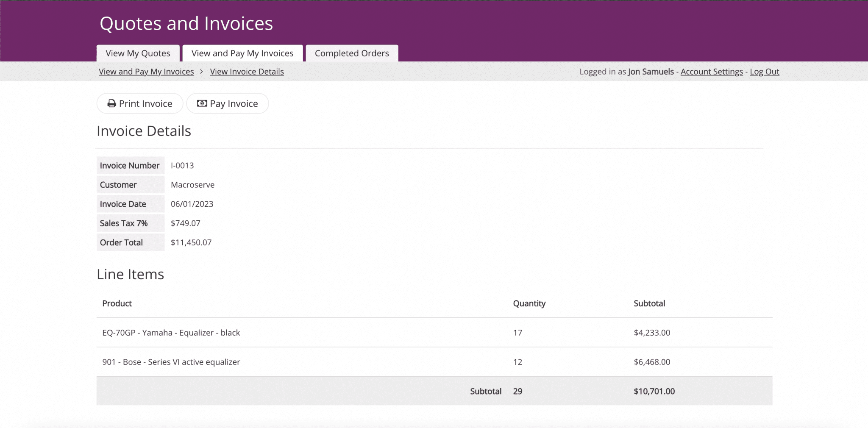
Task: Click the Order Total amount
Action: [x=192, y=242]
